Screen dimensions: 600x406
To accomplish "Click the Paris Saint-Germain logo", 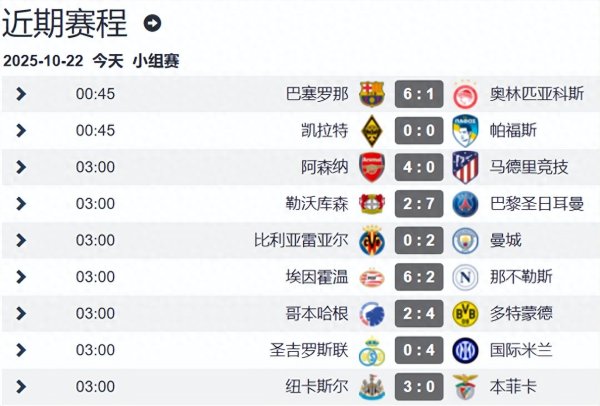I will (x=464, y=204).
